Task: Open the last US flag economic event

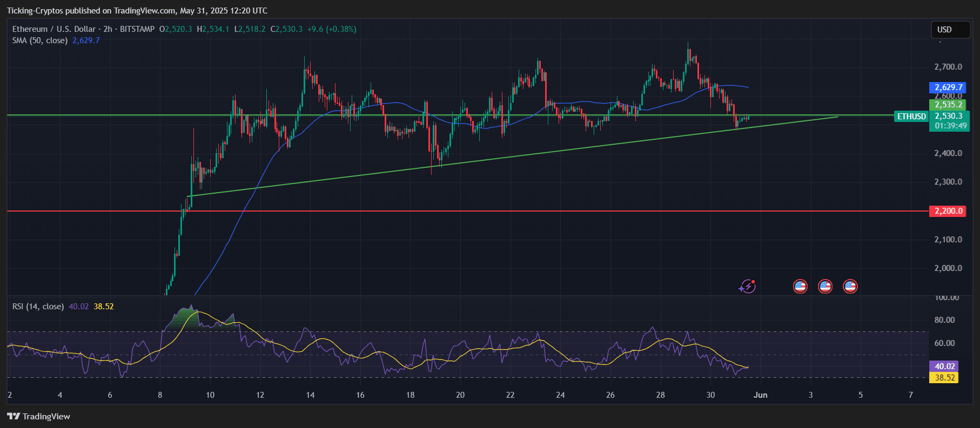Action: (850, 286)
